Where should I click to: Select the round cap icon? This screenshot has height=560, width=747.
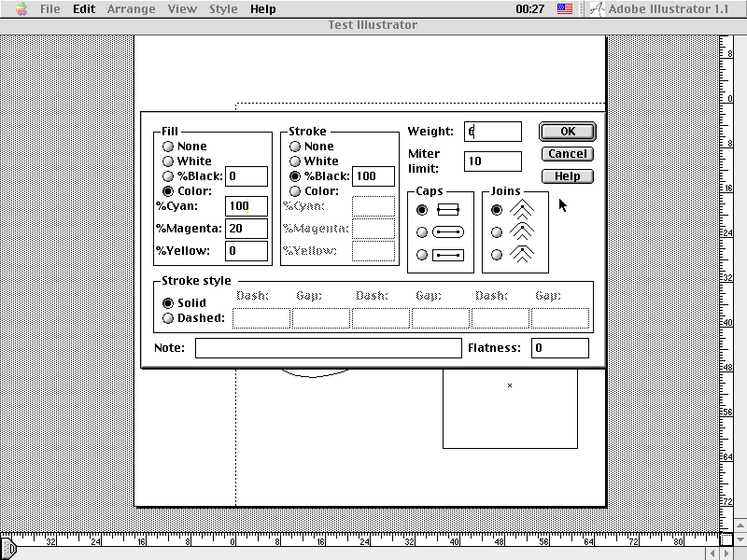448,231
